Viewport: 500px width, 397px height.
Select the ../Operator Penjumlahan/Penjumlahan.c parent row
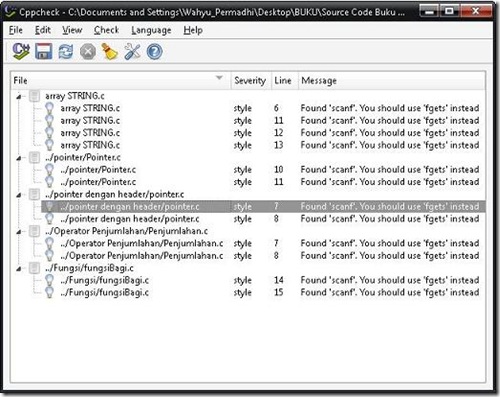[126, 231]
